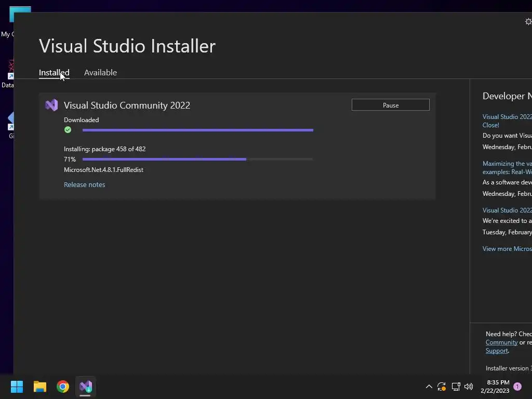Click the Developer News heading

[507, 96]
